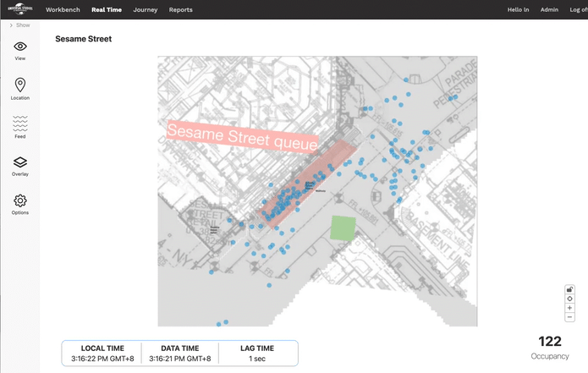Image resolution: width=588 pixels, height=373 pixels.
Task: Click the red queue zone overlay
Action: pyautogui.click(x=308, y=184)
